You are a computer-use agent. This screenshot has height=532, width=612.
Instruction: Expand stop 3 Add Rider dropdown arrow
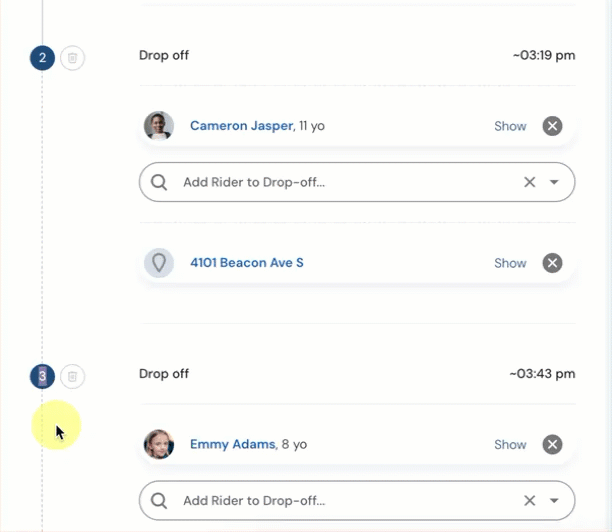(554, 501)
